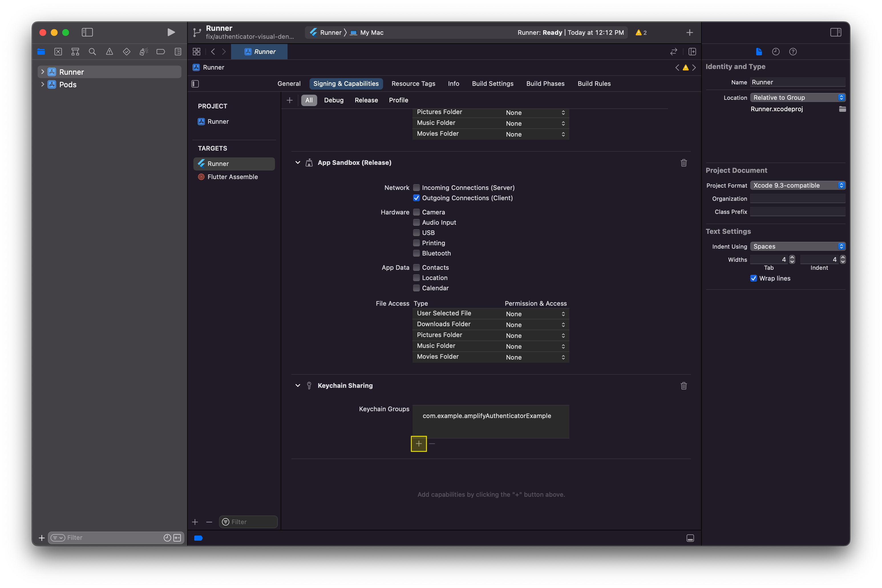
Task: Toggle Wrap lines checkbox
Action: point(753,278)
